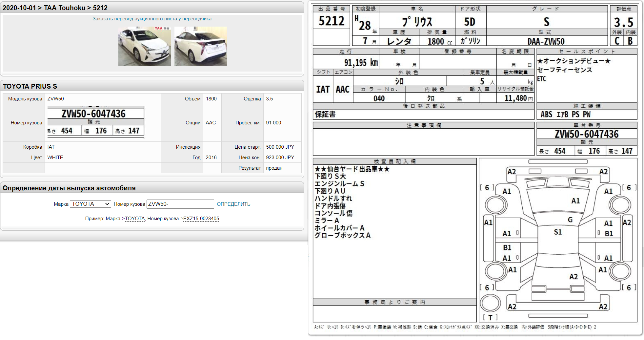Select the 923 000 JPY final price
This screenshot has width=644, height=340.
[280, 158]
